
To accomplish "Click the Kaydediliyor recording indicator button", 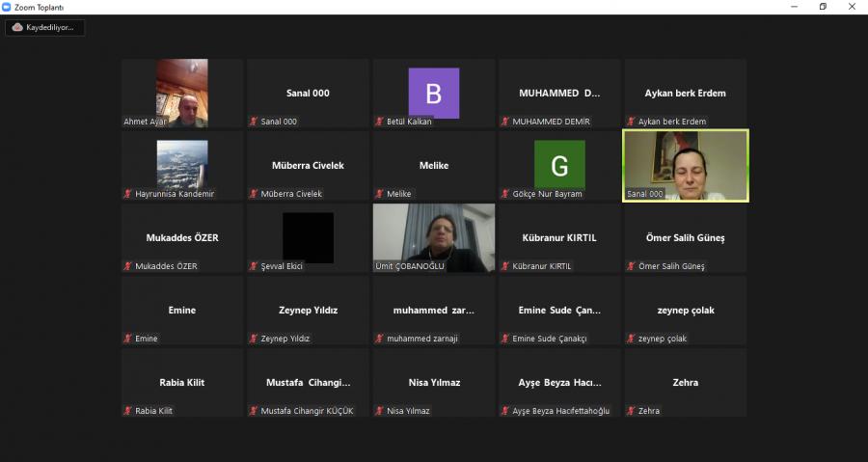I will click(45, 27).
